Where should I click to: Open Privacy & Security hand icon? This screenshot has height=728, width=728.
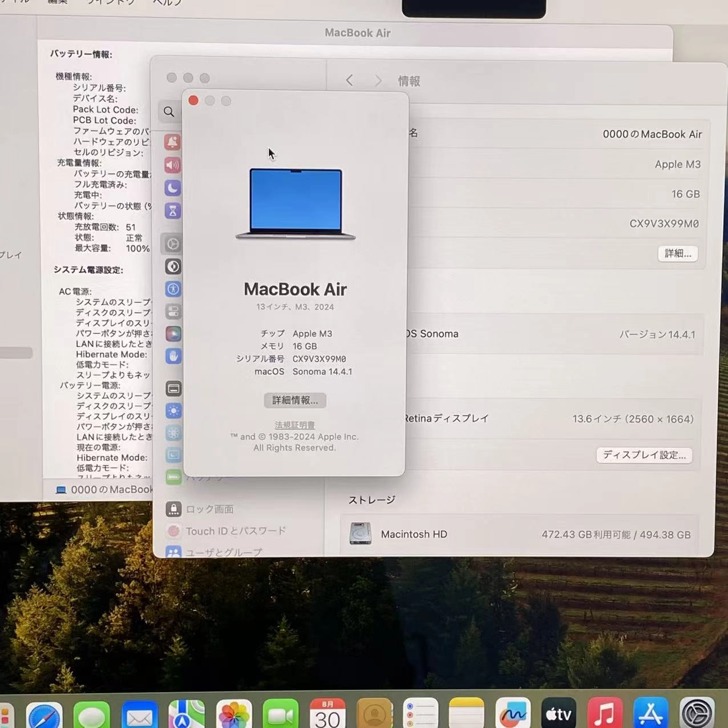[x=173, y=356]
